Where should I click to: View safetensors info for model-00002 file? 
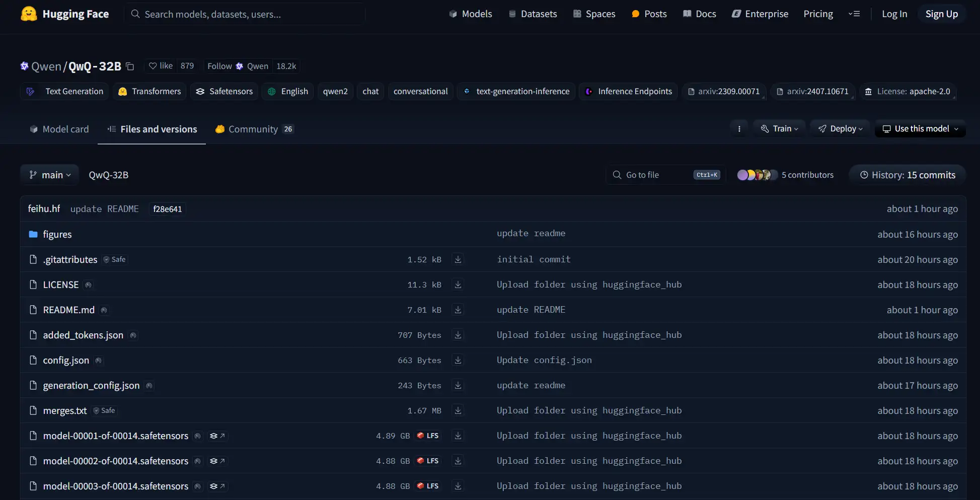point(217,461)
